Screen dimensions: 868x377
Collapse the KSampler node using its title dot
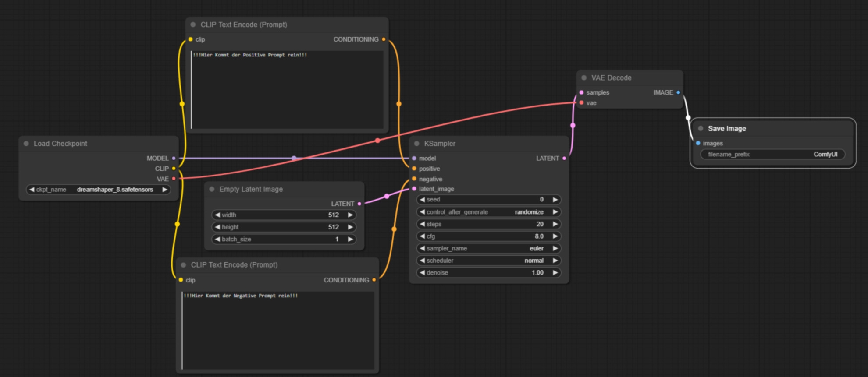click(x=416, y=144)
